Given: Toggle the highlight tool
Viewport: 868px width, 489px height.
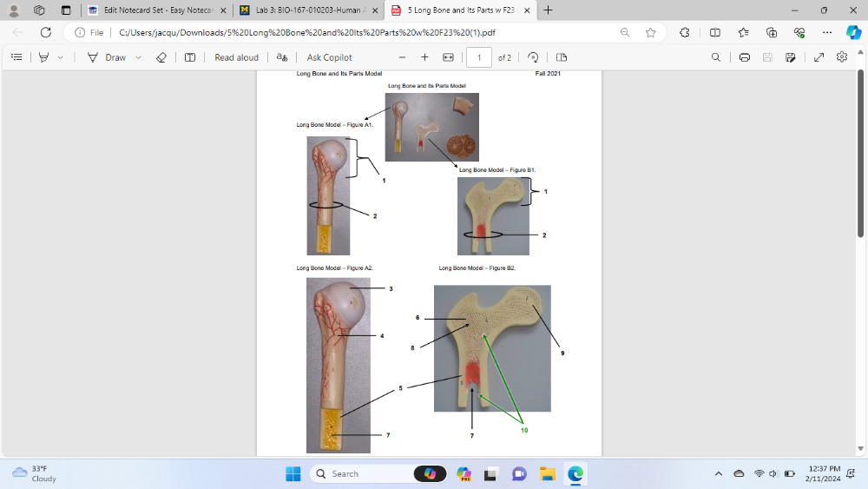Looking at the screenshot, I should click(x=44, y=57).
